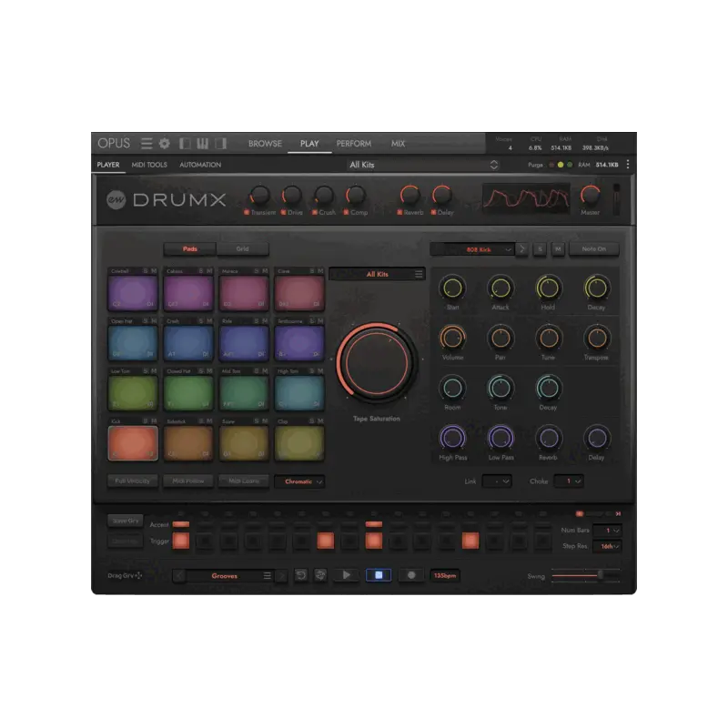Toggle the Delay effect checkbox
This screenshot has height=728, width=728.
coord(434,212)
